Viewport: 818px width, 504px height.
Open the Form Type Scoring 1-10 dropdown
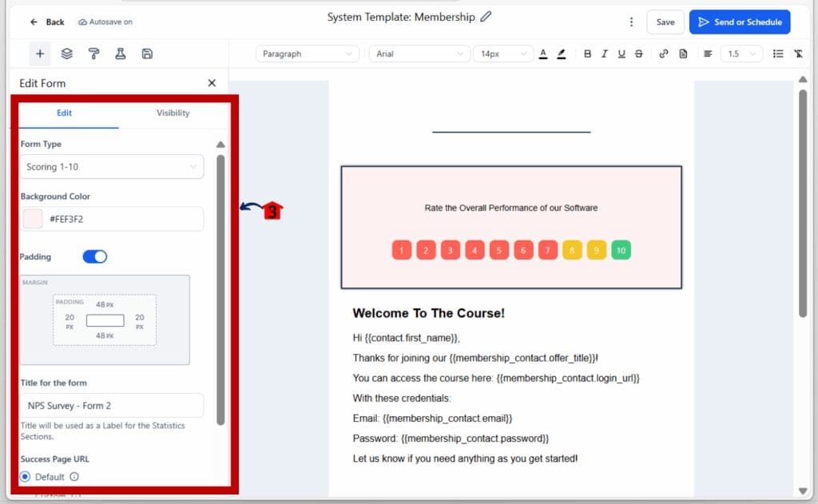[112, 167]
